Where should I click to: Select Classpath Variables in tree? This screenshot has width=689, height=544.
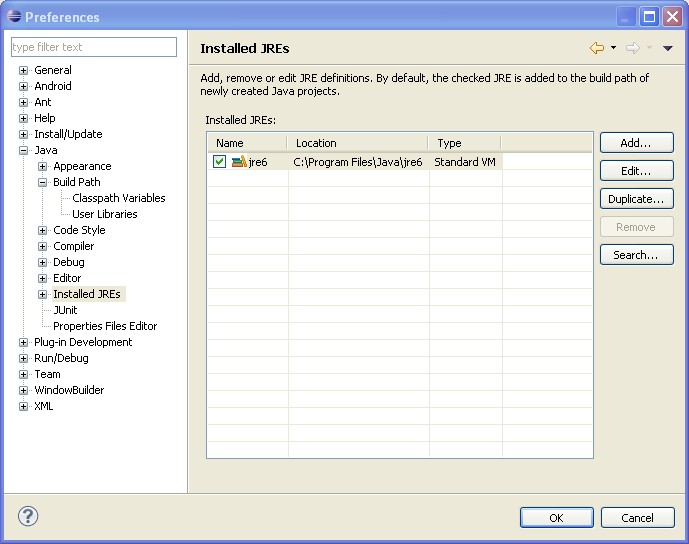coord(118,198)
